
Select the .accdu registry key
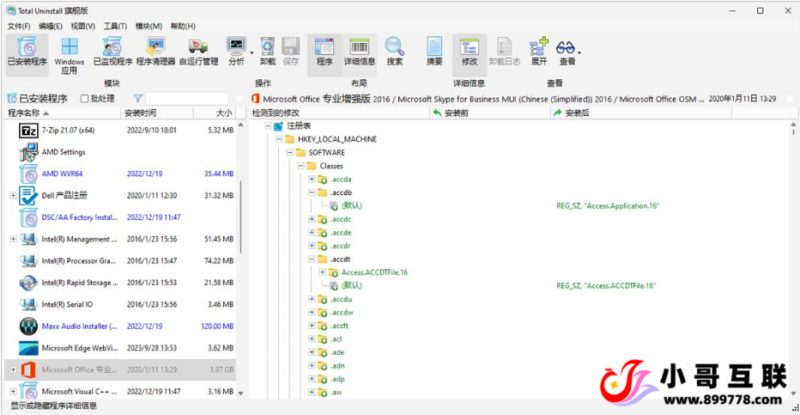click(341, 299)
